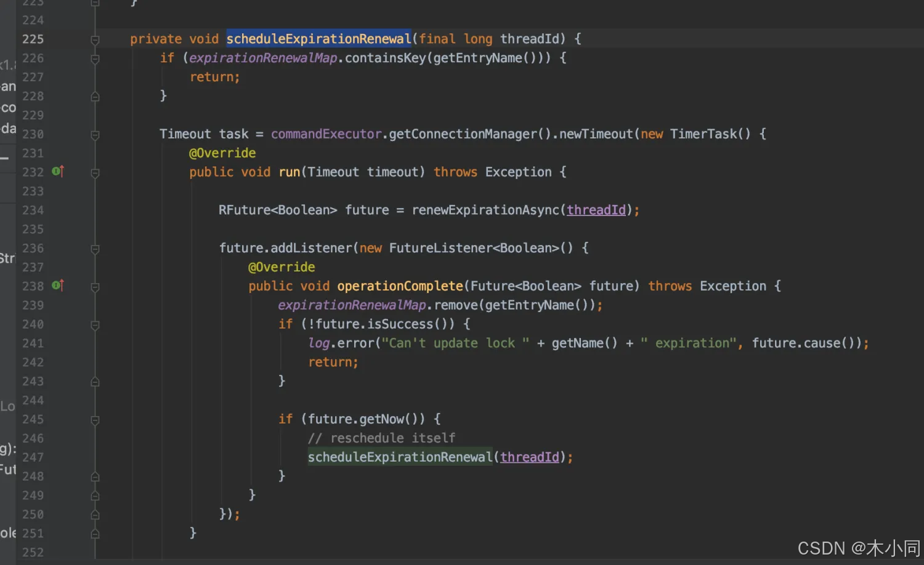Click the underlined threadId on line 234

(596, 210)
